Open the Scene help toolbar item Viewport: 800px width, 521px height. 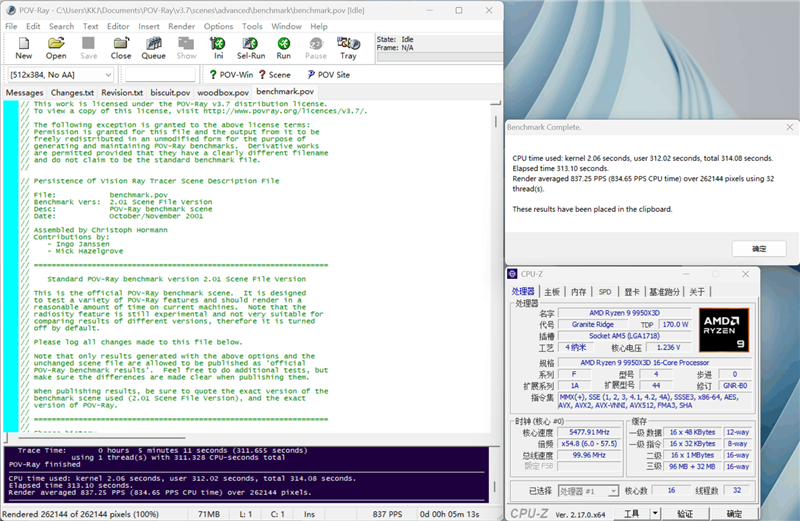274,75
